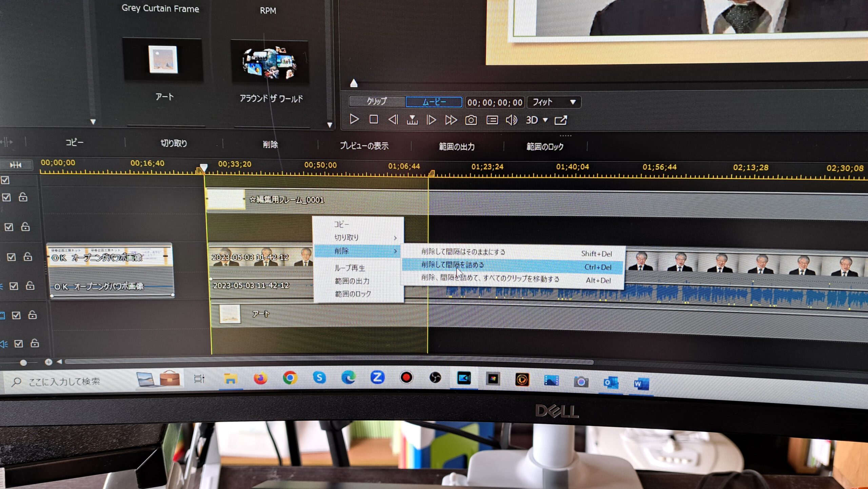Open Zoom from the taskbar
The image size is (868, 489).
pyautogui.click(x=377, y=377)
